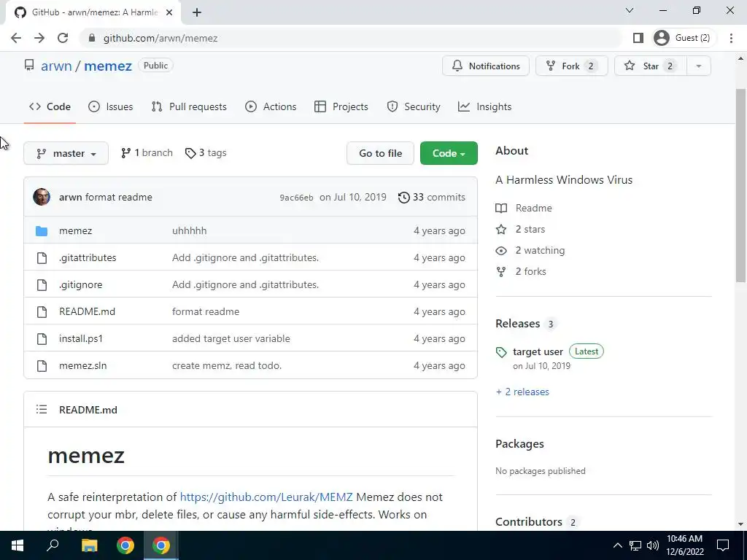
Task: Open commit hash 9ac66eb
Action: tap(296, 198)
